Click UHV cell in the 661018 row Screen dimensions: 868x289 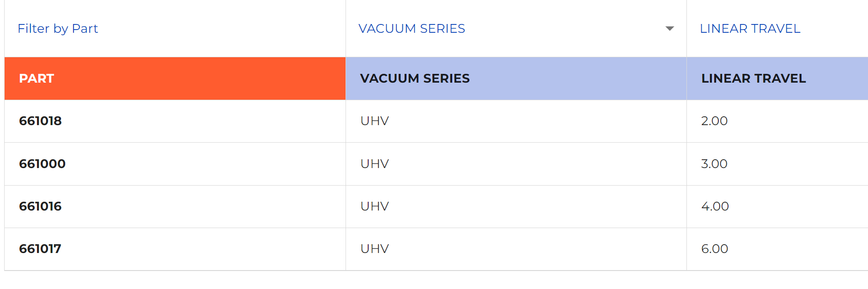(x=374, y=121)
